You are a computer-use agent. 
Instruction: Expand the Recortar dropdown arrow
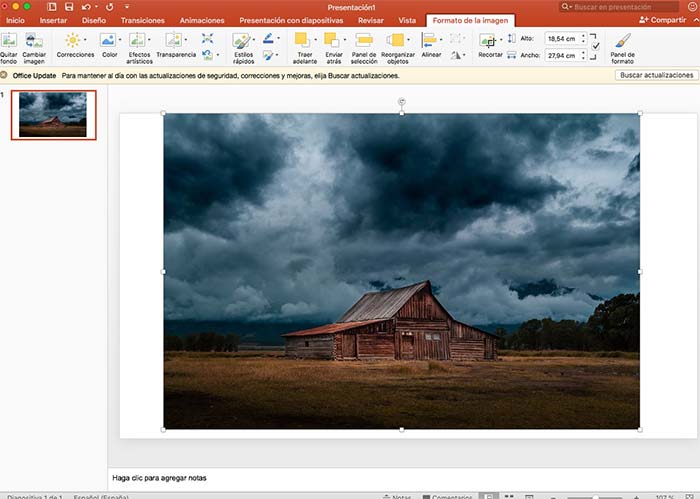[x=501, y=40]
